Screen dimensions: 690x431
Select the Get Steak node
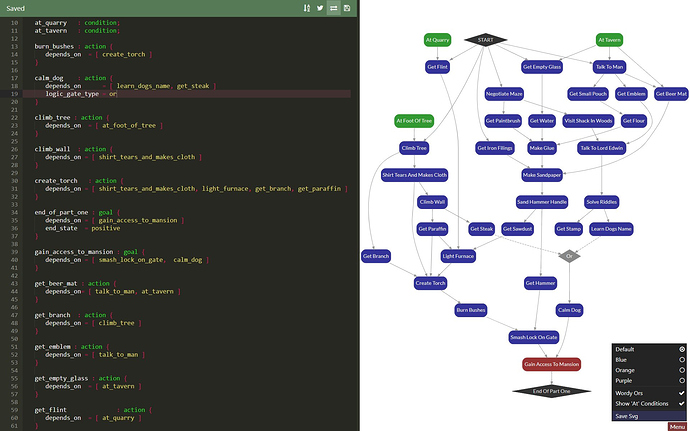(x=481, y=229)
